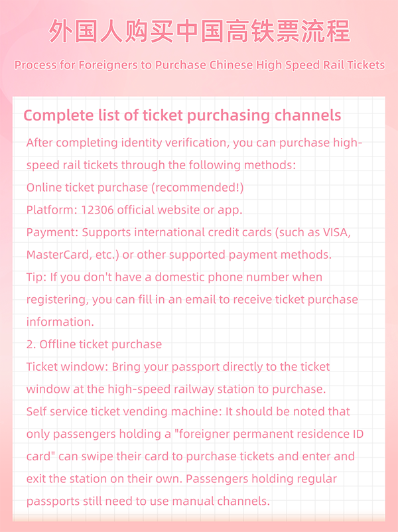Screen dimensions: 398x532
Task: Click the "Ticket window: Bring your passport" line
Action: tap(178, 366)
